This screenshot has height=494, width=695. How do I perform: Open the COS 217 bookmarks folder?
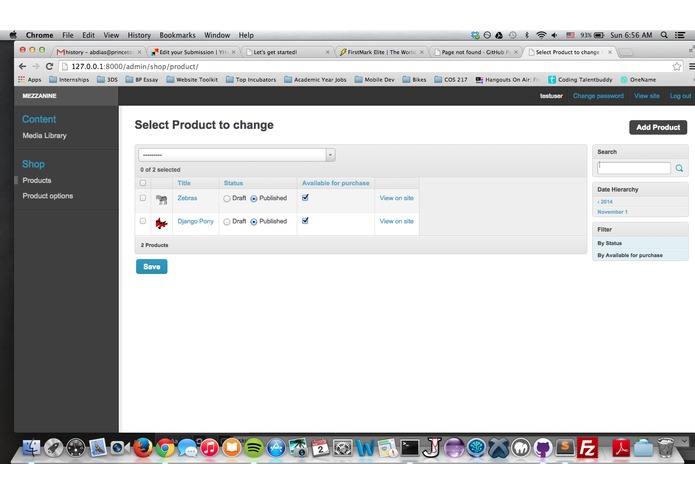click(x=450, y=80)
